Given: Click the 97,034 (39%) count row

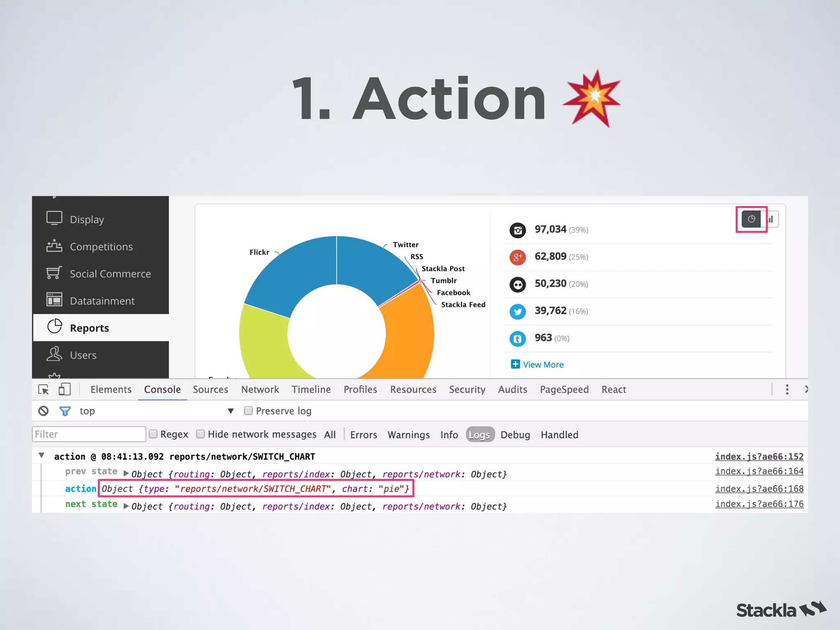Looking at the screenshot, I should tap(638, 230).
